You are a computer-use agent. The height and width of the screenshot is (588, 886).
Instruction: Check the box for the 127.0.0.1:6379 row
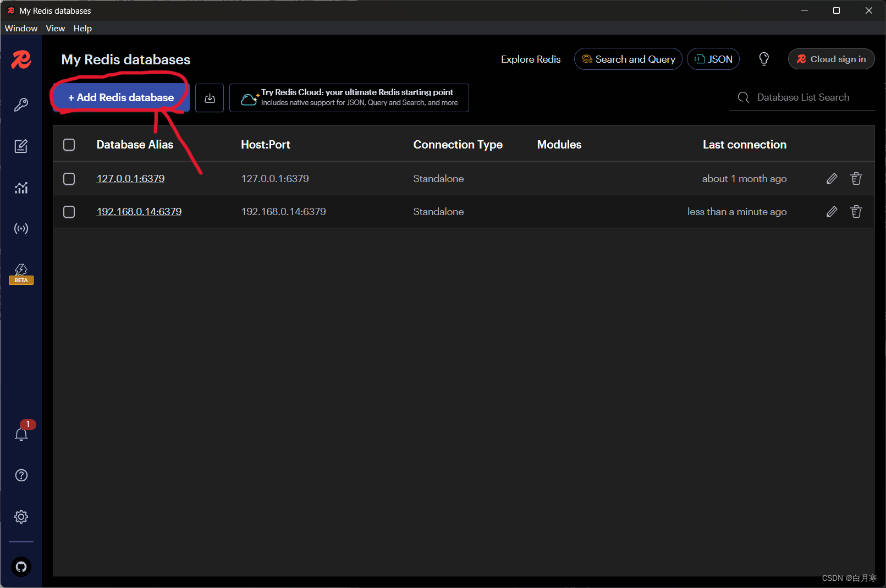pos(69,179)
